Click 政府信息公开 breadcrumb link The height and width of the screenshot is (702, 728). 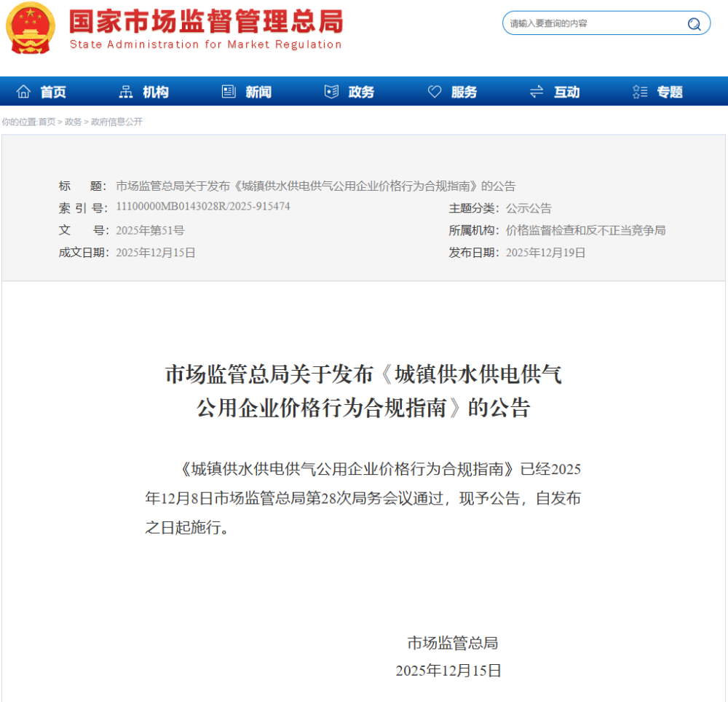coord(116,122)
